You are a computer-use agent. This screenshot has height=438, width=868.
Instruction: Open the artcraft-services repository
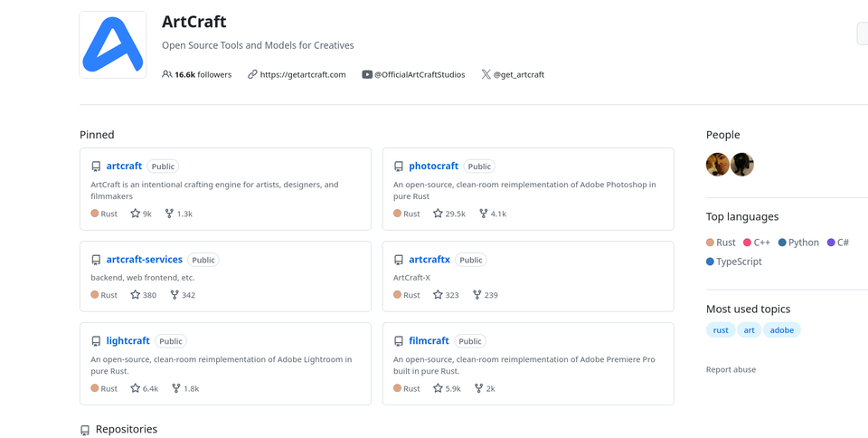pos(145,259)
